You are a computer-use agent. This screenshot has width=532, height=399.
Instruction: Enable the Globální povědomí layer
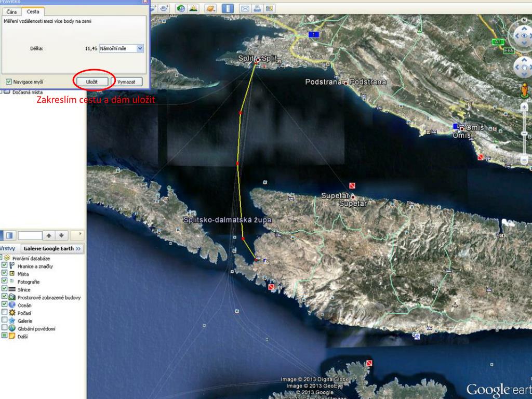pyautogui.click(x=4, y=327)
